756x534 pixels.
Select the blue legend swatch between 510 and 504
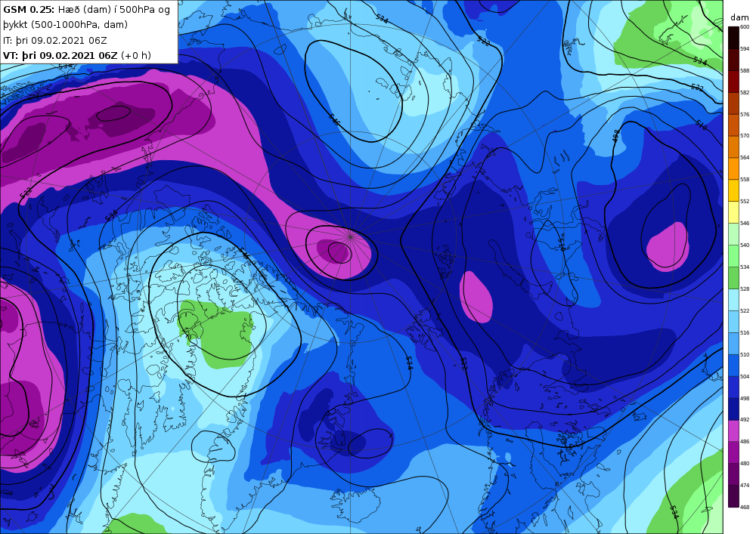click(x=733, y=366)
